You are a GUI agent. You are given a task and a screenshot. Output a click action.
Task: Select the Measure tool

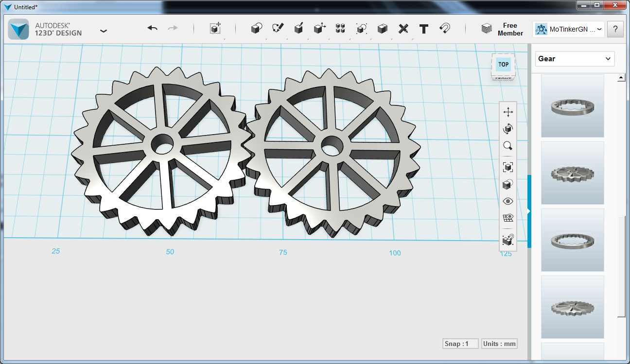403,29
